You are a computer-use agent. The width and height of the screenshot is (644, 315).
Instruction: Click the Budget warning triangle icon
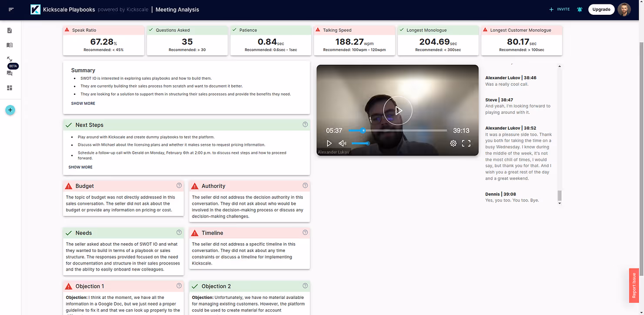click(x=68, y=186)
